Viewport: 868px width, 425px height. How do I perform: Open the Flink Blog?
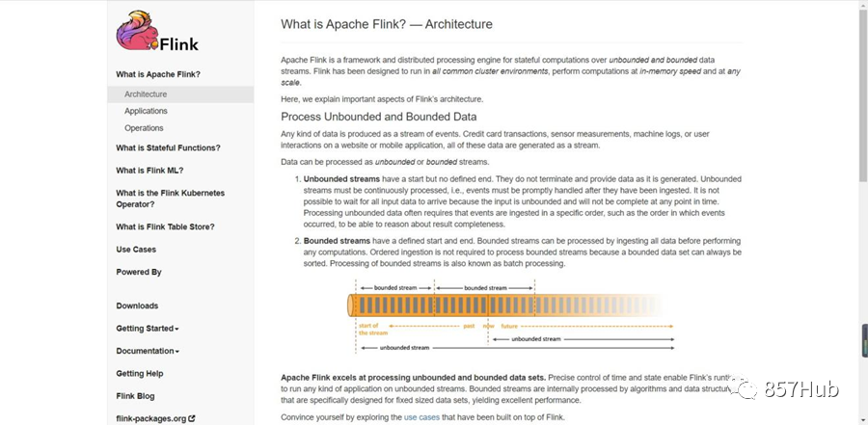point(135,396)
